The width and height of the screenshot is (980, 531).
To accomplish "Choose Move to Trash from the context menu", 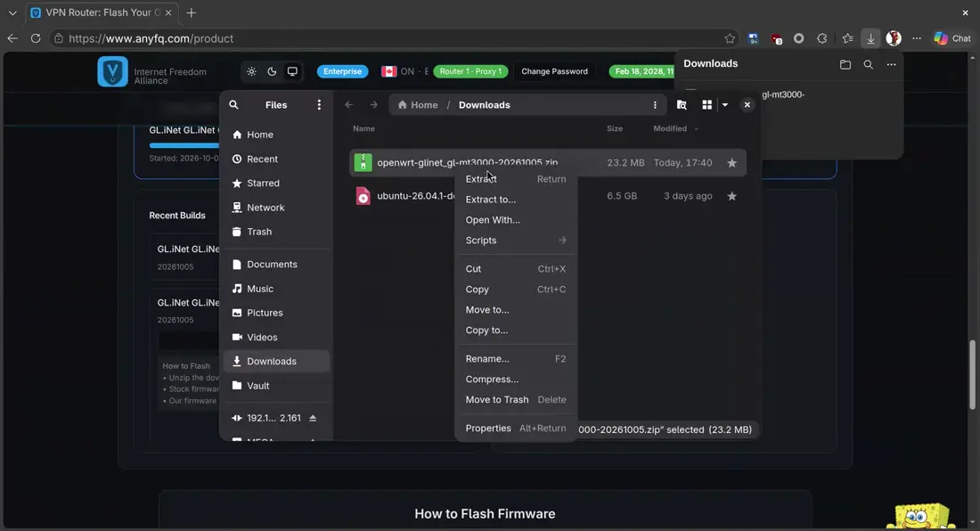I will click(x=516, y=400).
